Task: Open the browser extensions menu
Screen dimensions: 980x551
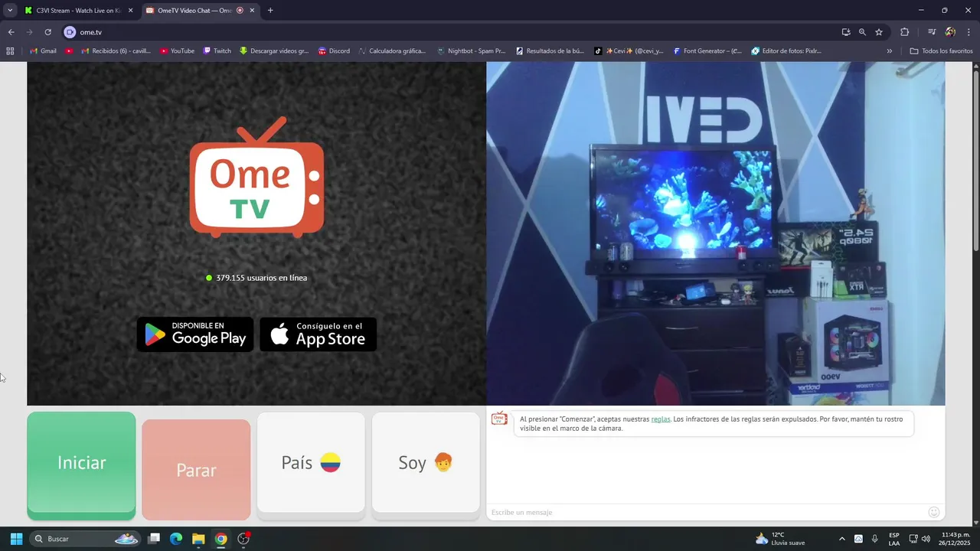Action: (x=904, y=32)
